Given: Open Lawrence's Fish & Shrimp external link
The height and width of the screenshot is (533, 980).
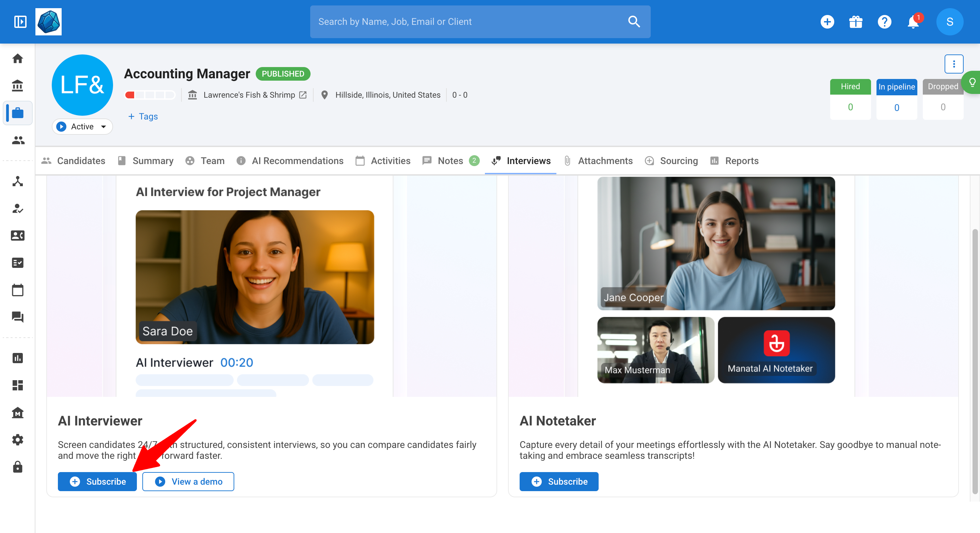Looking at the screenshot, I should [303, 95].
